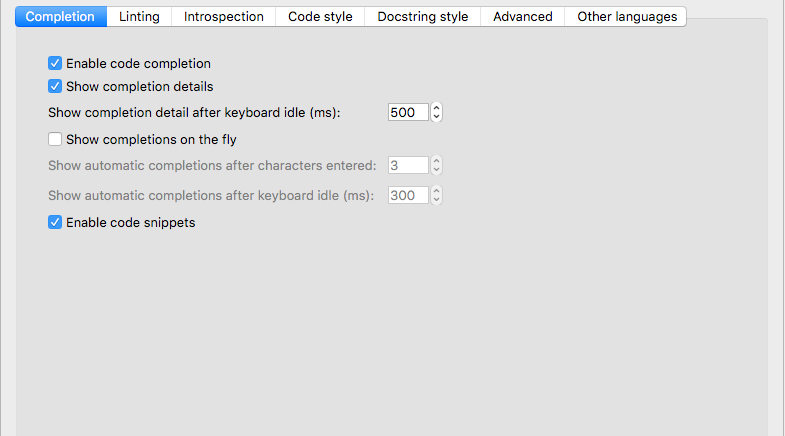785x436 pixels.
Task: Switch to the Completion tab
Action: click(60, 17)
